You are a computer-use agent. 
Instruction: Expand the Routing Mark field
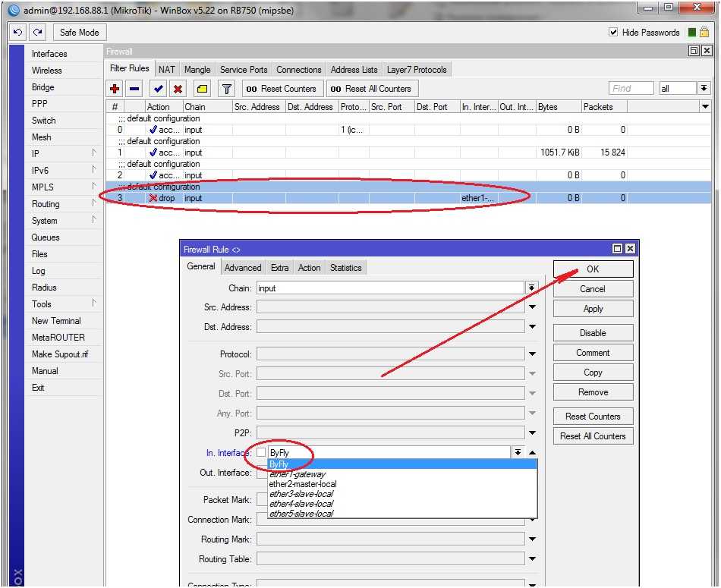click(x=532, y=539)
